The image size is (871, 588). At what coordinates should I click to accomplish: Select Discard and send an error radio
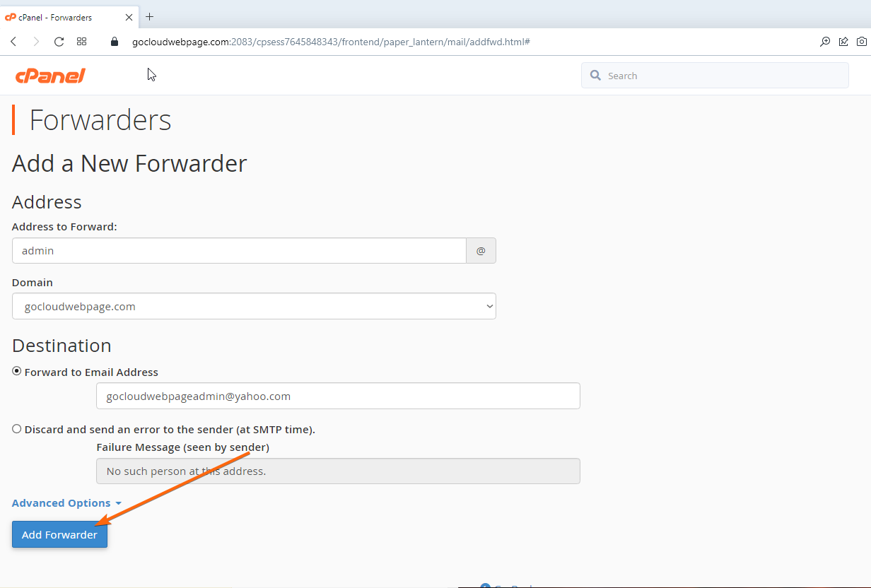(17, 429)
